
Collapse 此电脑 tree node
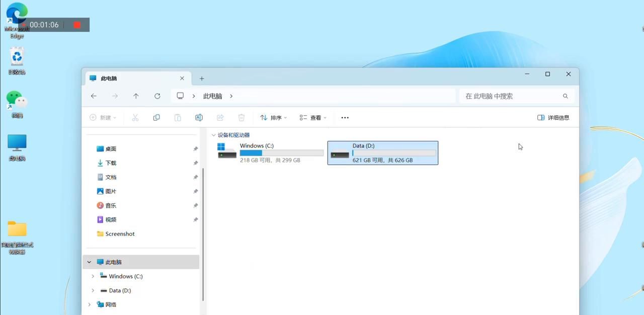pyautogui.click(x=90, y=262)
